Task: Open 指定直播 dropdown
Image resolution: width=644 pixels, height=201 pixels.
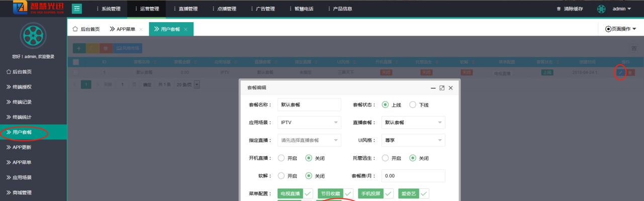Action: tap(309, 140)
